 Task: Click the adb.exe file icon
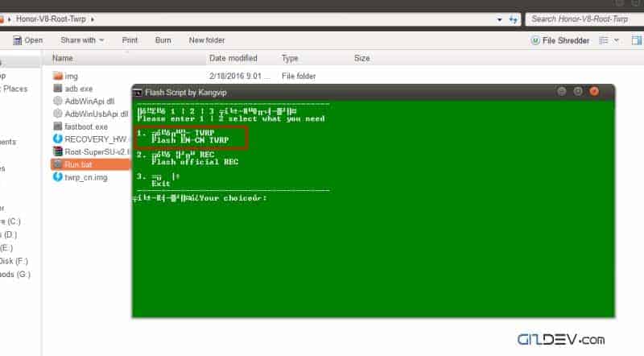pyautogui.click(x=58, y=89)
